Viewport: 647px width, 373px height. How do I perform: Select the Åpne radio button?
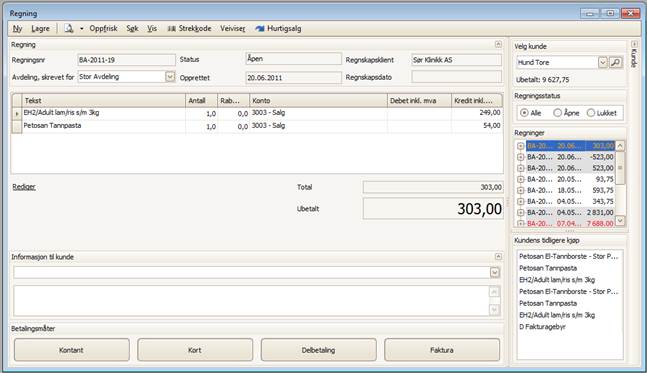(557, 113)
